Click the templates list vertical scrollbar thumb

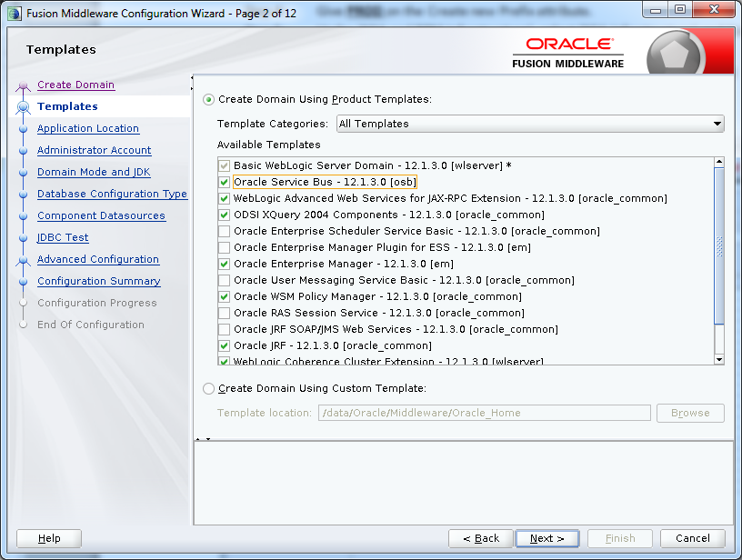point(719,246)
